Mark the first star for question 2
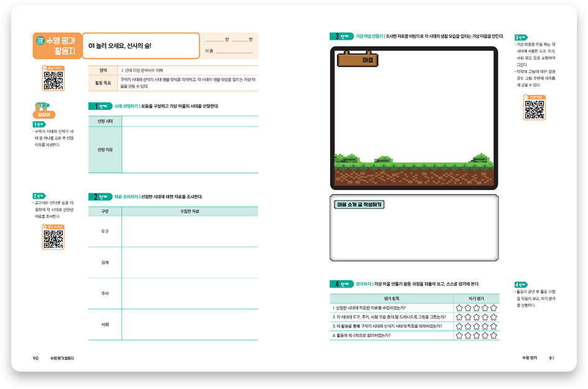The height and width of the screenshot is (389, 588). 459,317
